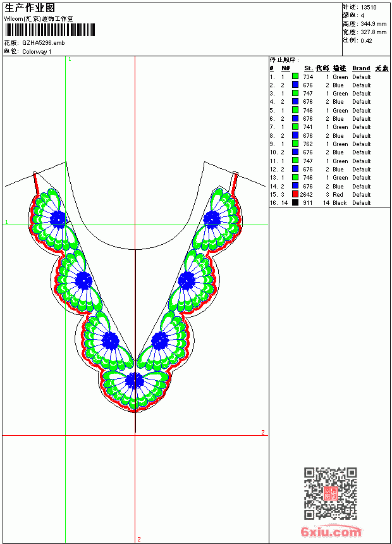Click the QR code image
This screenshot has height=544, width=392.
(x=331, y=493)
